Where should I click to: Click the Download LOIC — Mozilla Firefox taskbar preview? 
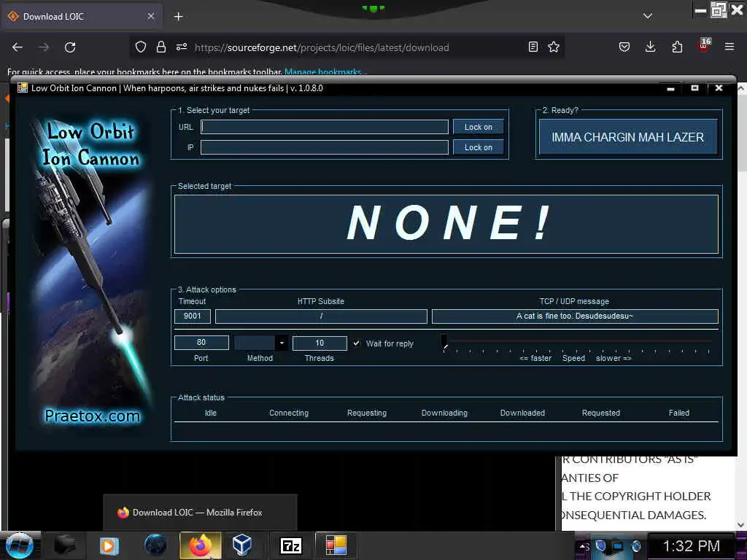[200, 513]
